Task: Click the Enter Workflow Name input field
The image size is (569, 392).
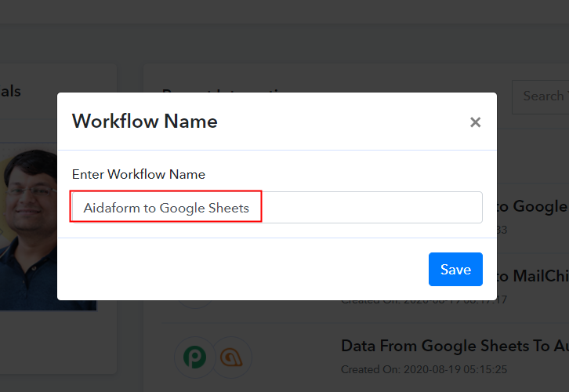Action: click(x=277, y=208)
